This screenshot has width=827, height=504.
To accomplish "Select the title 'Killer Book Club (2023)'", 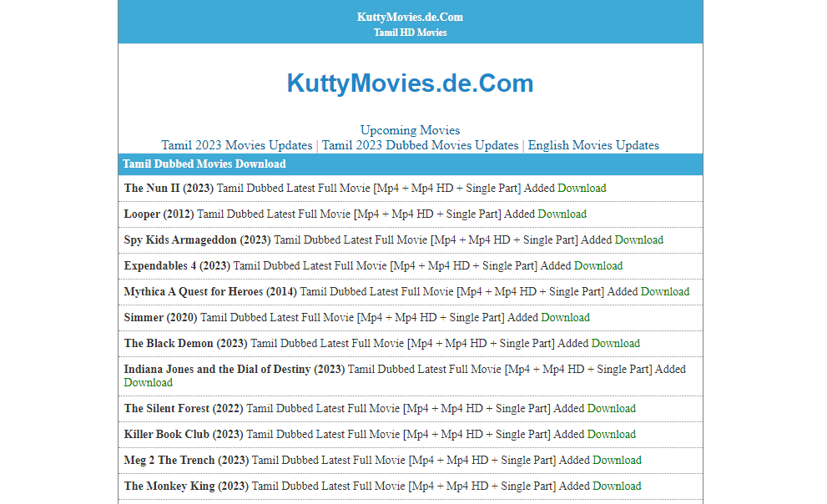I will [184, 435].
